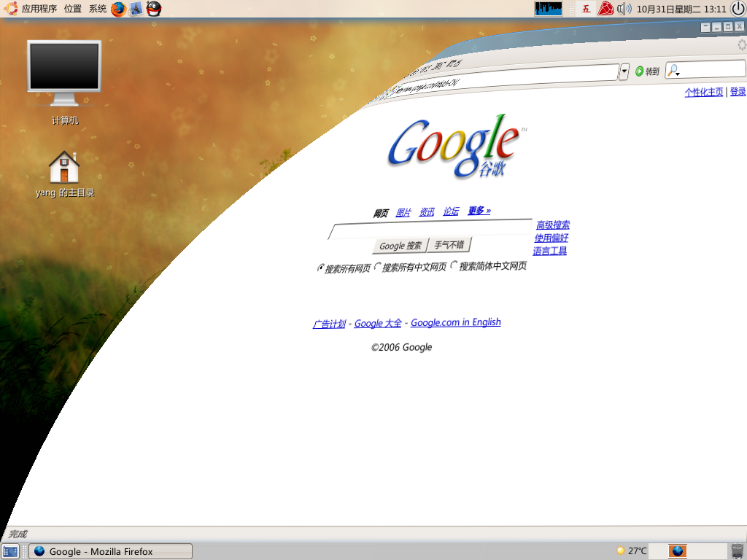The height and width of the screenshot is (560, 747).
Task: Open the 语言工具 link
Action: (x=550, y=251)
